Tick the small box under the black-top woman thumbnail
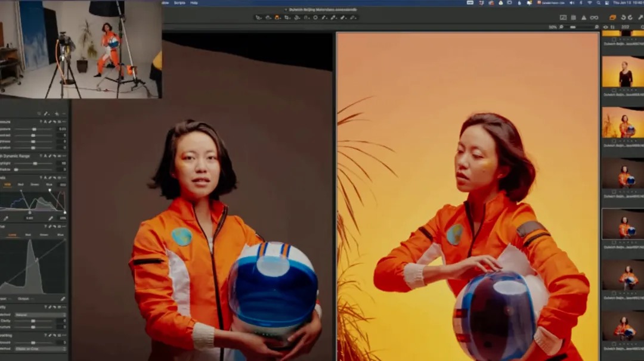 click(x=614, y=91)
